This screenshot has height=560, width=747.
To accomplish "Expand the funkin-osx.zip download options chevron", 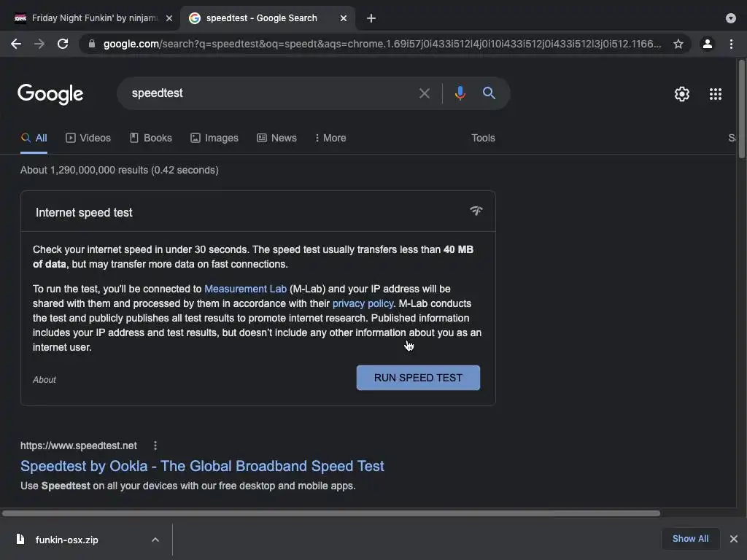I will 155,540.
